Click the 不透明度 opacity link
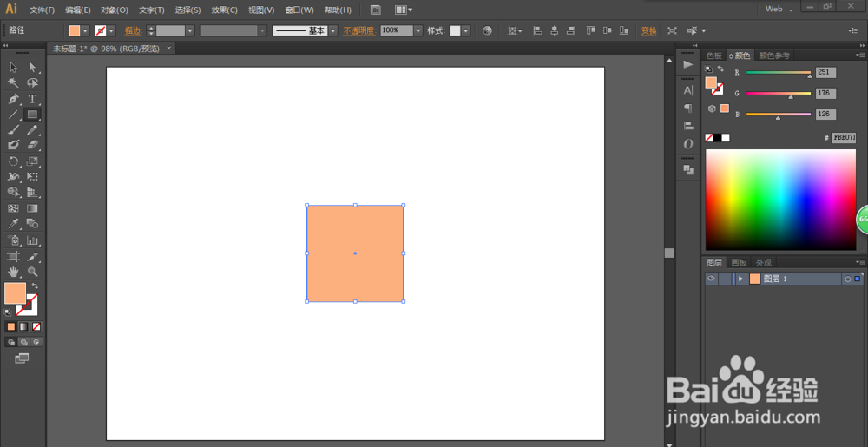This screenshot has height=447, width=868. click(358, 31)
